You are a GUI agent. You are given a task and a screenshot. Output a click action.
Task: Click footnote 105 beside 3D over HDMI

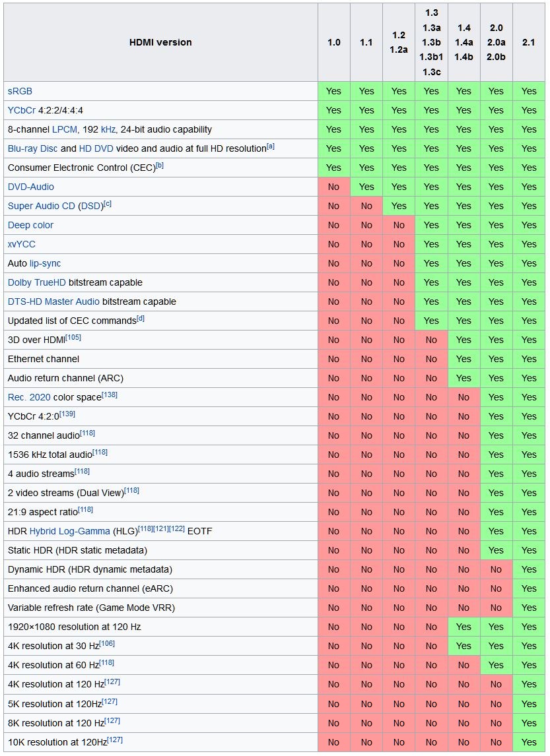pos(73,337)
